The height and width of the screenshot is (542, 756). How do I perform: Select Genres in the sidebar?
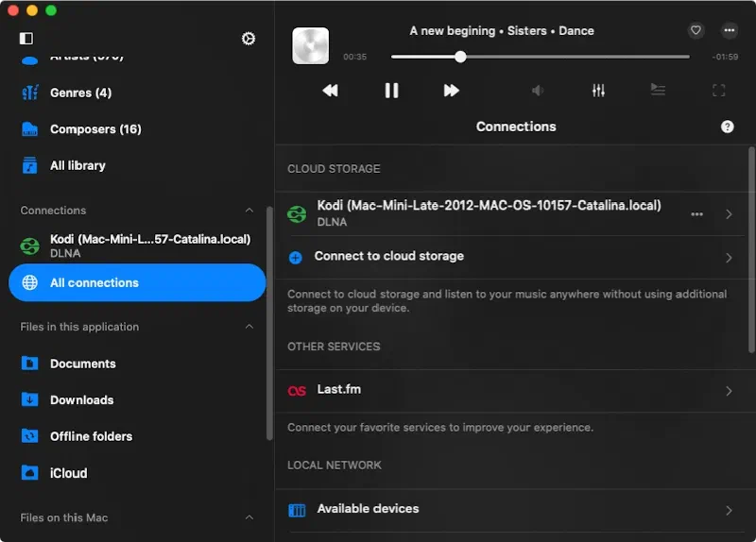pyautogui.click(x=80, y=93)
